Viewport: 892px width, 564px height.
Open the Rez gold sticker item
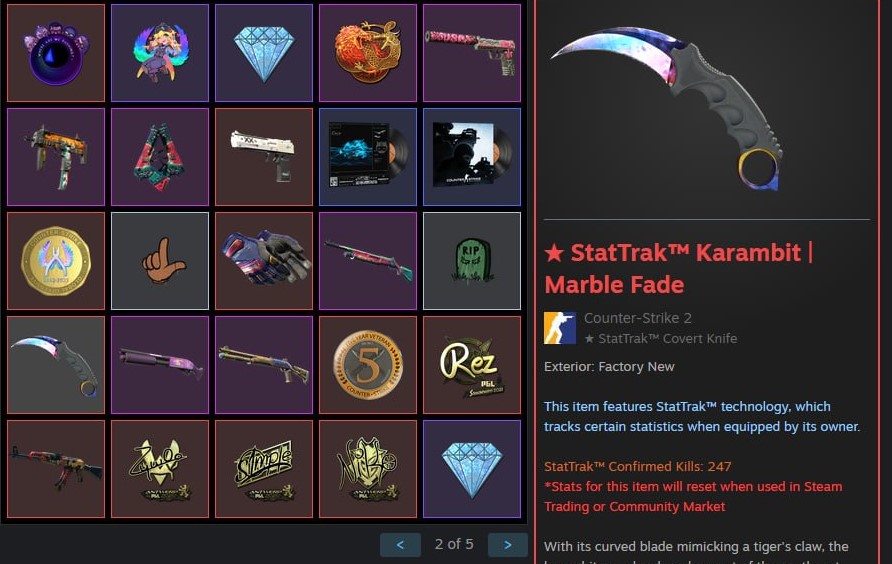pyautogui.click(x=472, y=365)
